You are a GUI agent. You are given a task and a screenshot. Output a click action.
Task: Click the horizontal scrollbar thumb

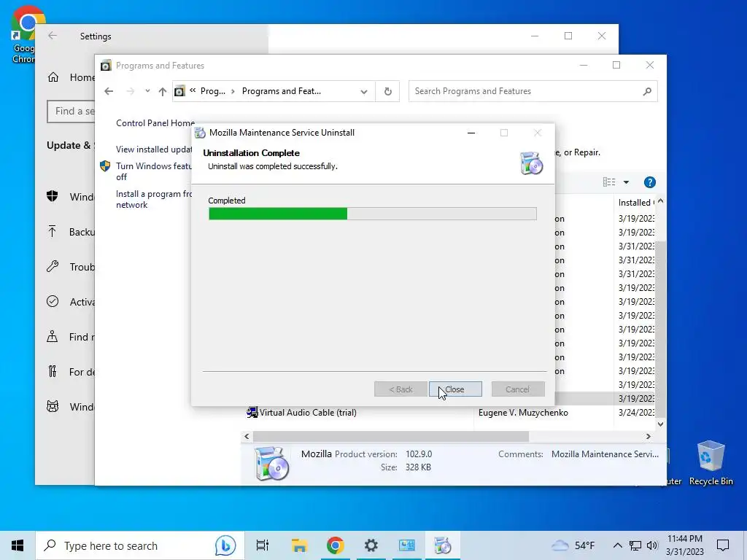(391, 436)
